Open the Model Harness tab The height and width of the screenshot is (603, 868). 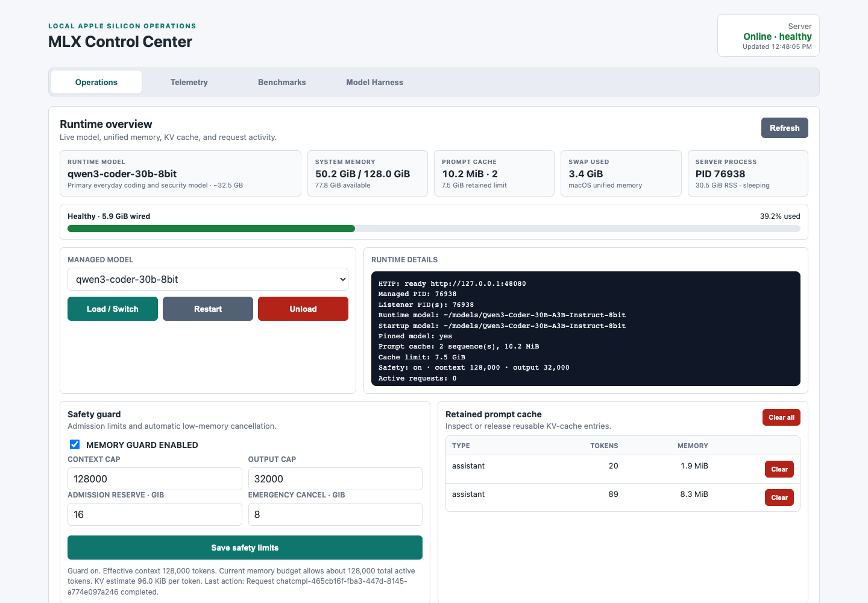click(x=374, y=82)
